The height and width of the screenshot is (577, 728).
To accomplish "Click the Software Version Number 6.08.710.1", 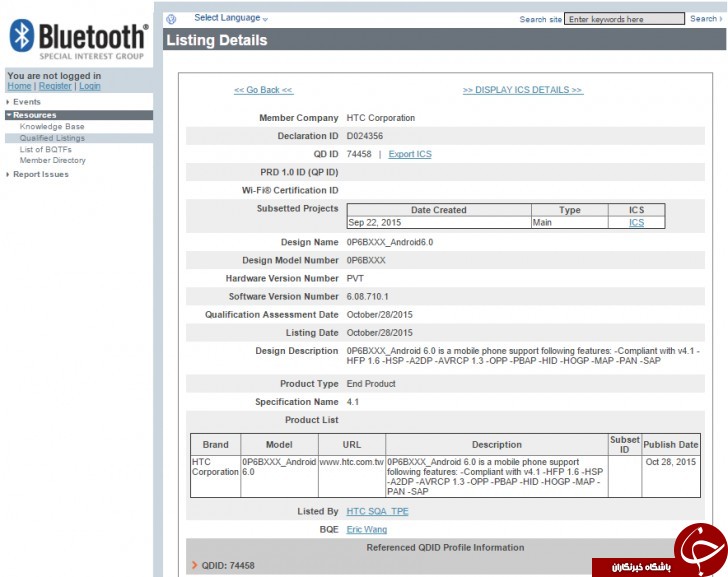I will click(368, 297).
